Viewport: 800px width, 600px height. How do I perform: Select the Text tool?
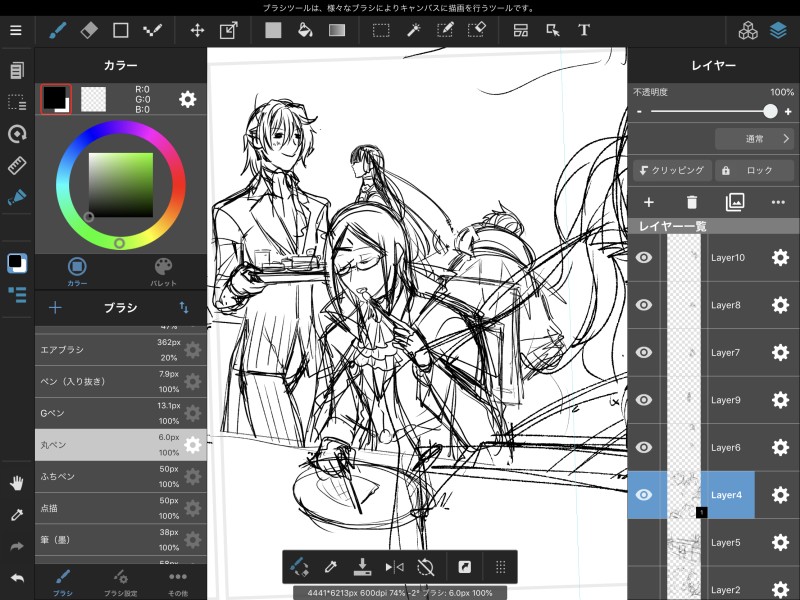[584, 30]
